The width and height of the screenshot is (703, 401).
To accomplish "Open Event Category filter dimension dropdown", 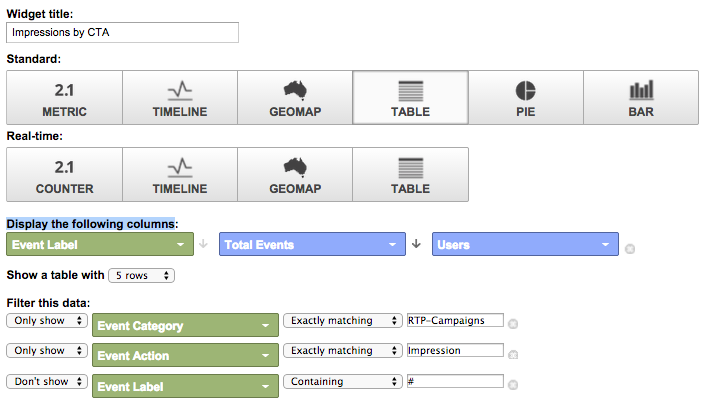I will tap(184, 325).
